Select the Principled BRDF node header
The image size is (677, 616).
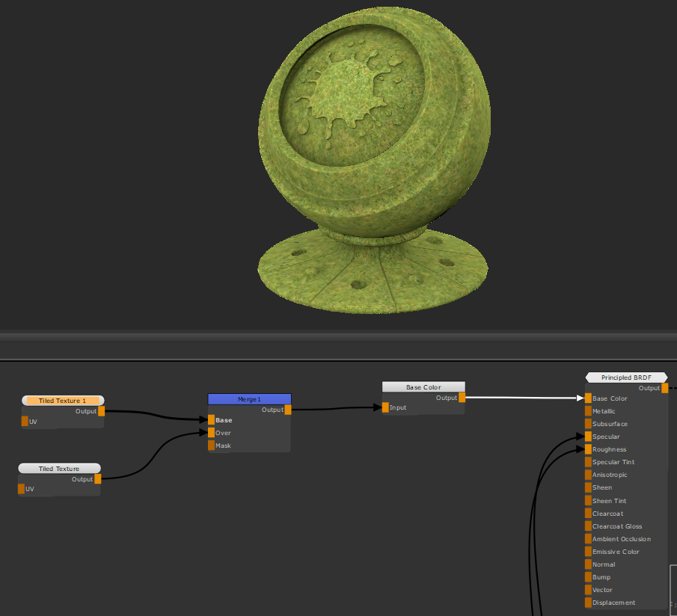pyautogui.click(x=626, y=378)
